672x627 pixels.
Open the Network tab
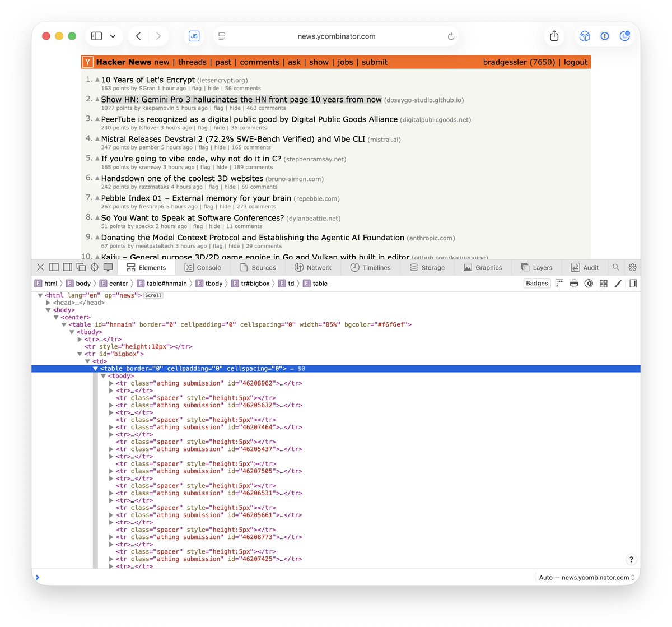pyautogui.click(x=313, y=268)
